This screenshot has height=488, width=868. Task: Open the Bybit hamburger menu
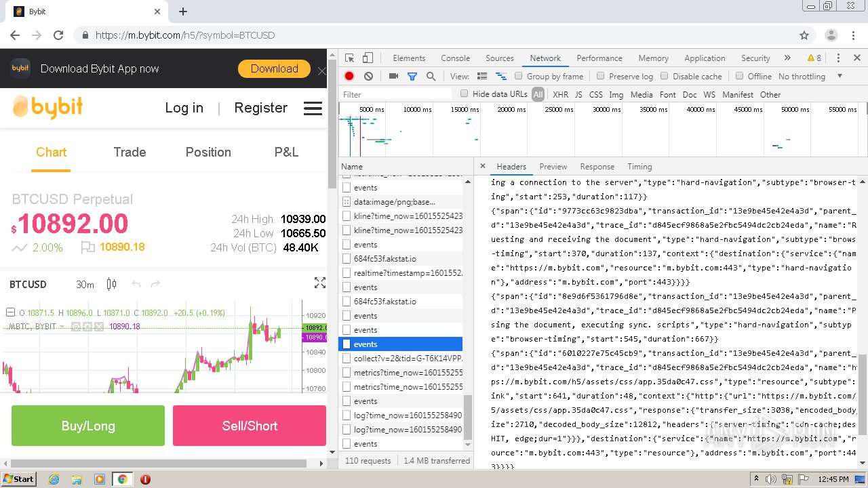pyautogui.click(x=313, y=108)
